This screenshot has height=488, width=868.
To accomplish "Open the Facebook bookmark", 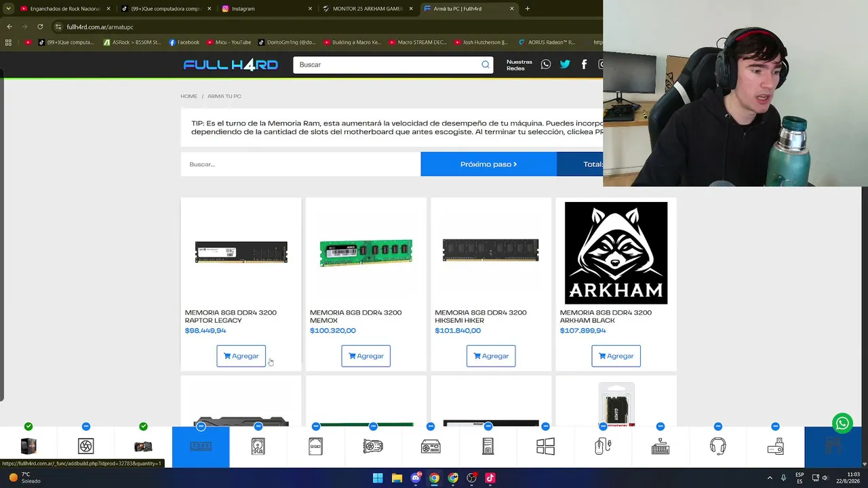I will (184, 42).
